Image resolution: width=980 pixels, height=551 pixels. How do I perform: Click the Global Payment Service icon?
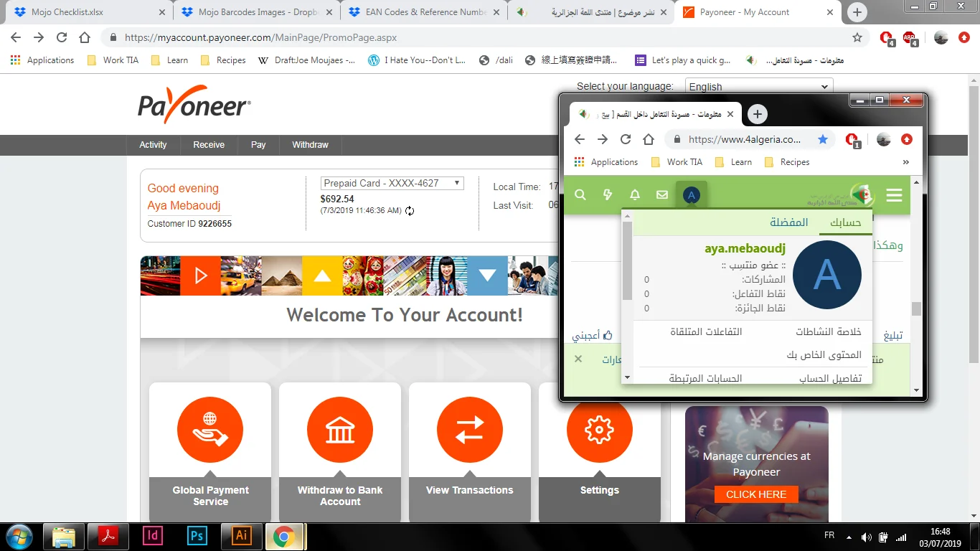[x=210, y=430]
